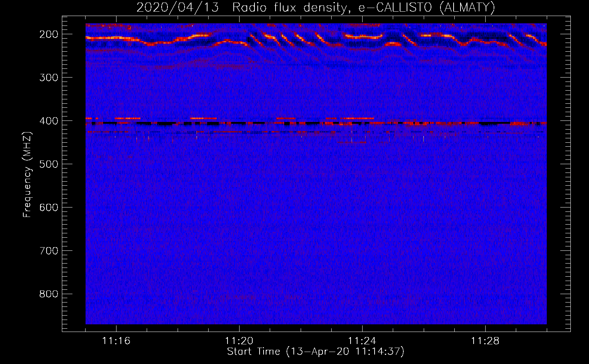Click the 'Frequency (MHZ)' y-axis label

pyautogui.click(x=27, y=174)
